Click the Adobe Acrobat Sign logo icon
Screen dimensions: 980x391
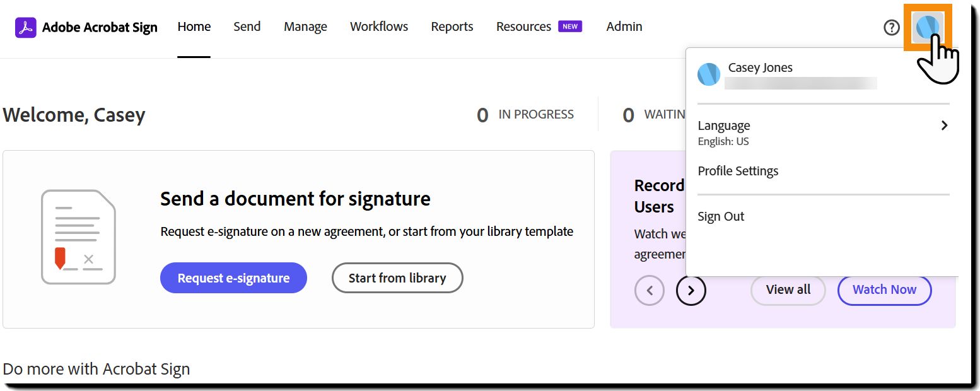tap(25, 27)
